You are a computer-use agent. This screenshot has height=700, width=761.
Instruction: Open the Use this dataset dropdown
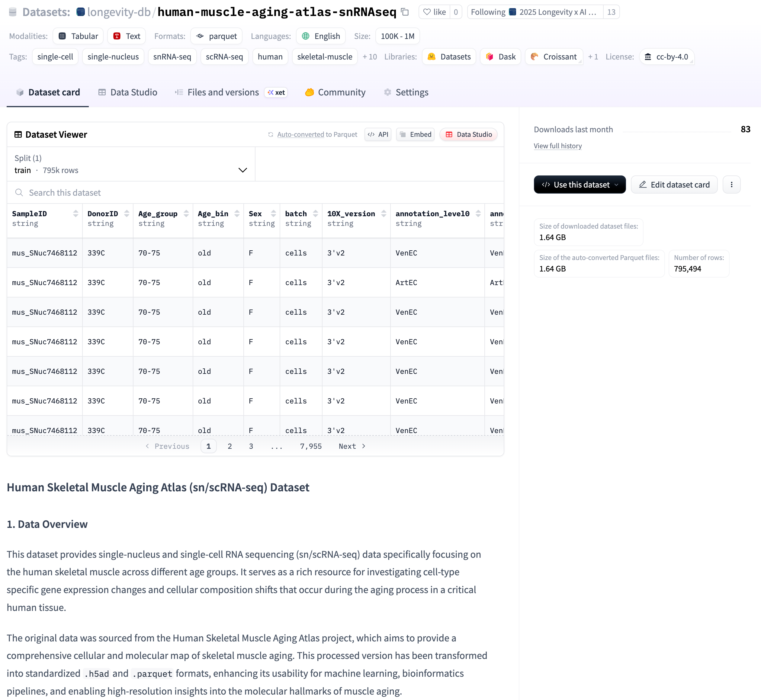click(x=579, y=185)
